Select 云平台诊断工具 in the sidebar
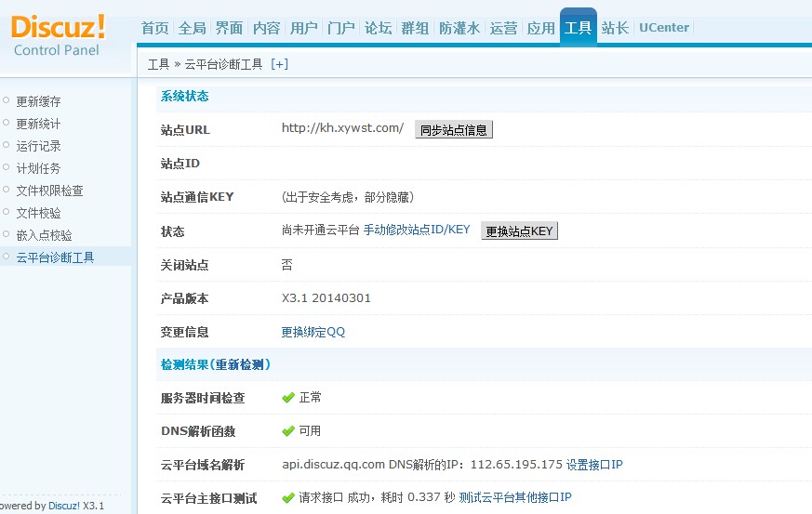Image resolution: width=812 pixels, height=514 pixels. coord(55,257)
